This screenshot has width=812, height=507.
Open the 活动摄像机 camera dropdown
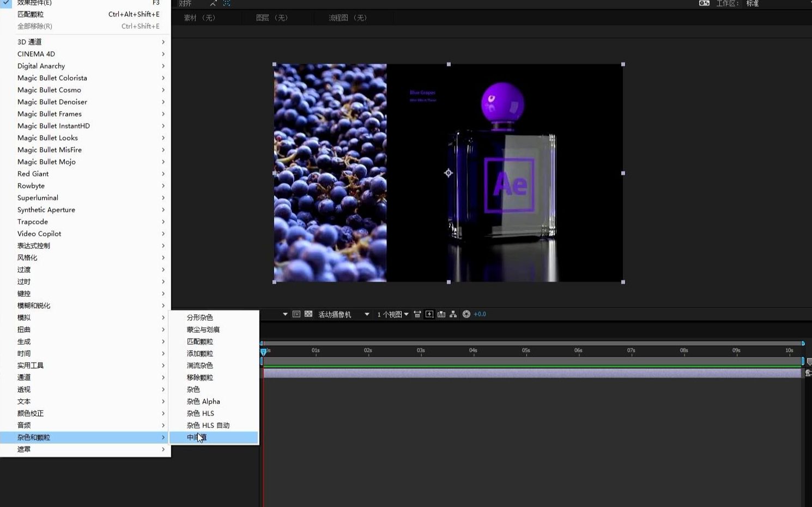click(x=344, y=314)
